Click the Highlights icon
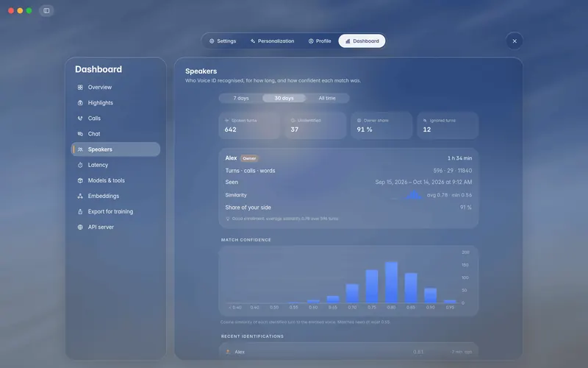The width and height of the screenshot is (588, 368). click(x=80, y=102)
